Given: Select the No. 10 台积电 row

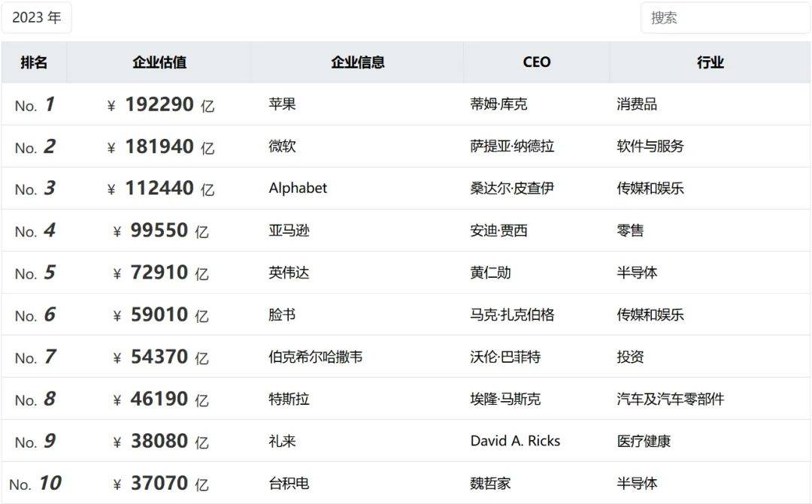Looking at the screenshot, I should point(290,483).
